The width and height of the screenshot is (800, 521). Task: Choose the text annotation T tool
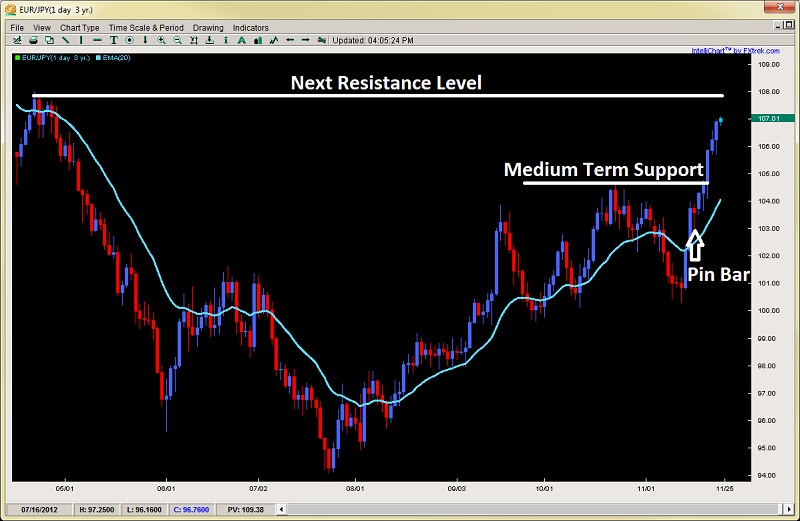tap(113, 40)
